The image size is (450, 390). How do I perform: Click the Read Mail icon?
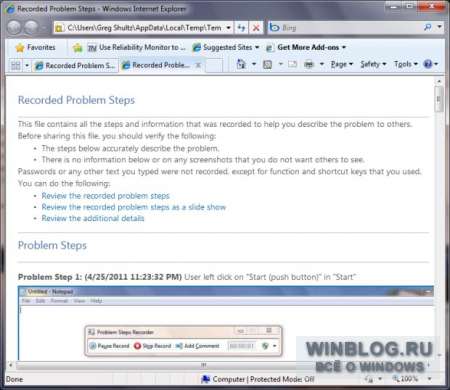click(x=292, y=64)
